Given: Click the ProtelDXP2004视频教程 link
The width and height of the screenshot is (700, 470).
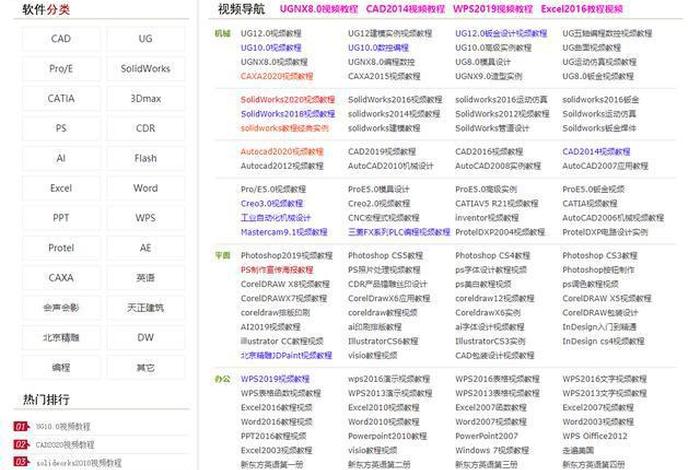Looking at the screenshot, I should click(x=500, y=232).
